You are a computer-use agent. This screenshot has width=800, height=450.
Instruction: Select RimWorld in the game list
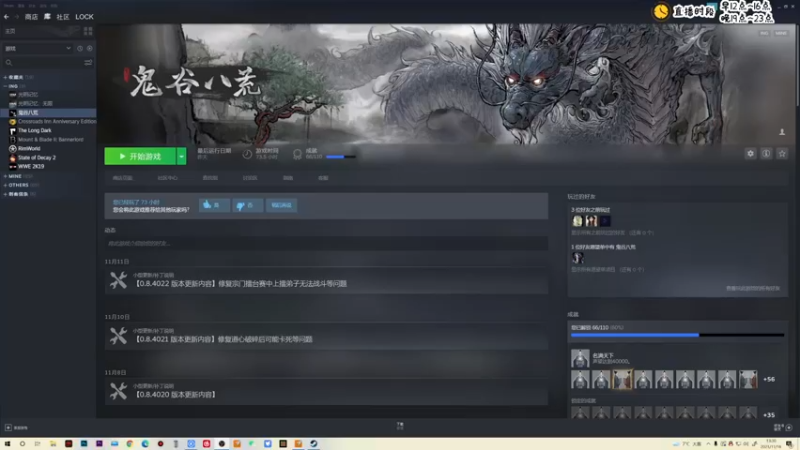[x=25, y=148]
